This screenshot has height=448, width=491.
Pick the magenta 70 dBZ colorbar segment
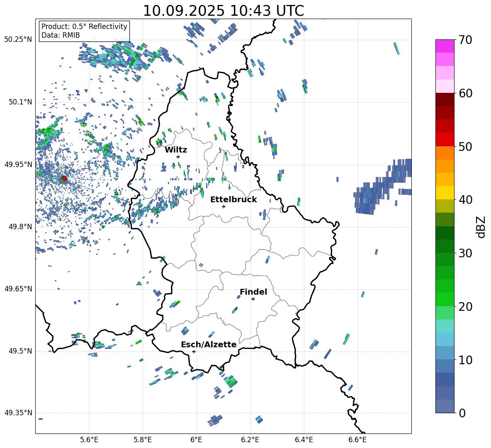tap(445, 46)
